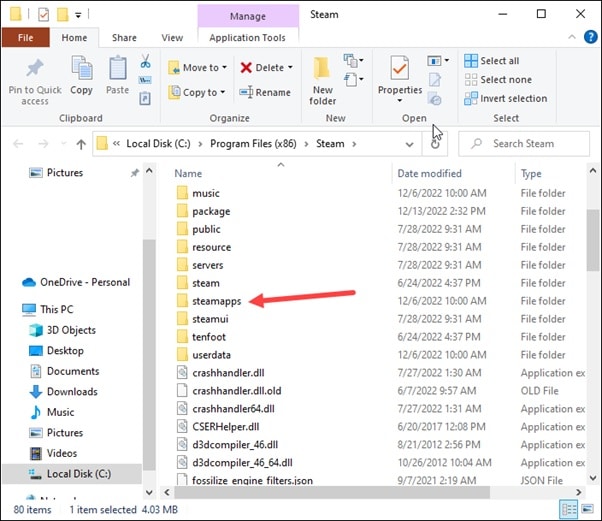
Task: Choose Select all in the ribbon
Action: click(x=498, y=61)
